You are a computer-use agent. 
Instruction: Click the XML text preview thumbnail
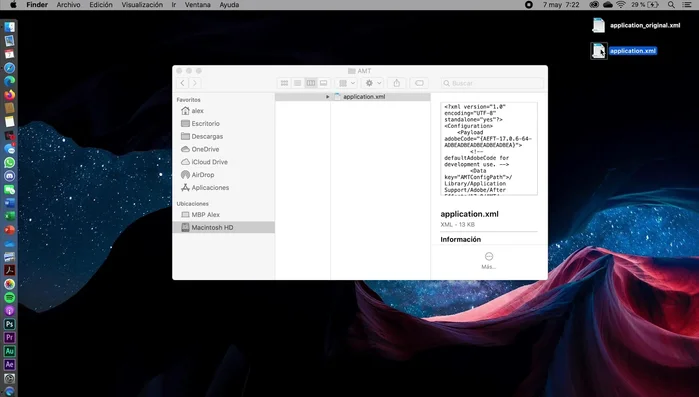click(x=489, y=148)
